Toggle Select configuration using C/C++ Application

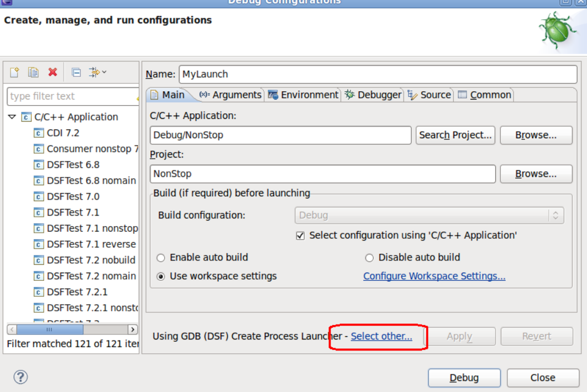[300, 236]
